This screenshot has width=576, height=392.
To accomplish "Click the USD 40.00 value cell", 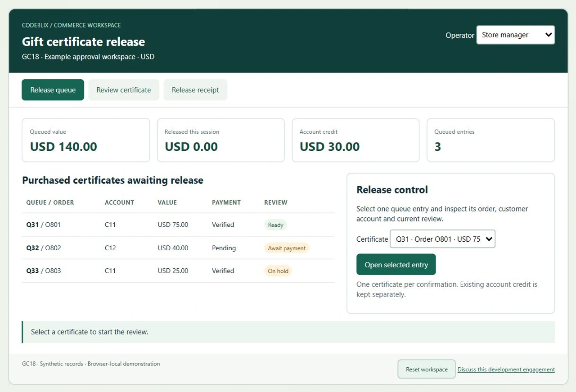I will click(x=173, y=248).
